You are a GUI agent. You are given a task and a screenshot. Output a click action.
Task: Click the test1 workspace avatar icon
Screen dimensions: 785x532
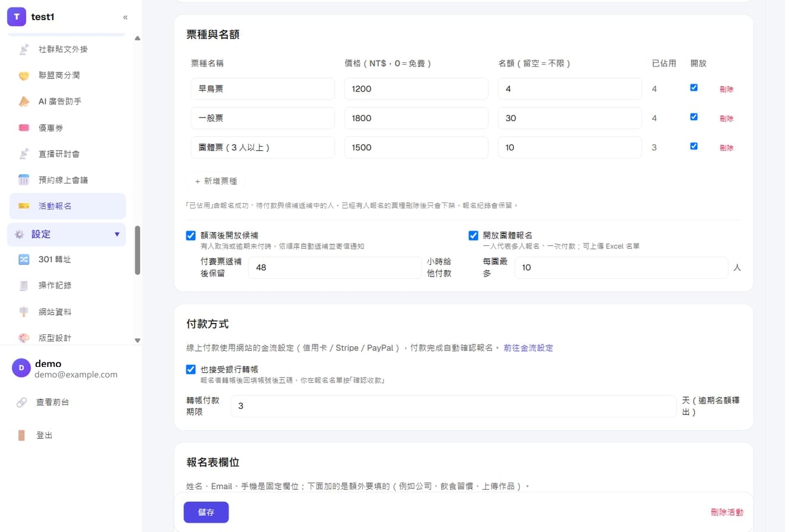pyautogui.click(x=17, y=17)
